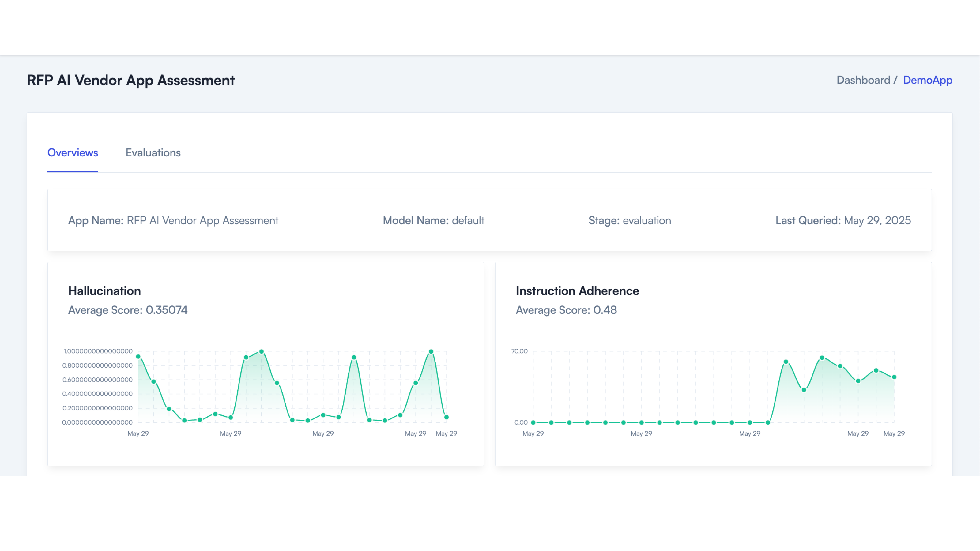Click the first data point on Hallucination chart

point(138,356)
